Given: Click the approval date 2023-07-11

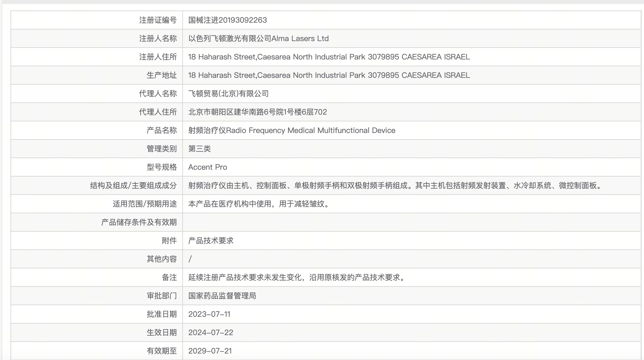Looking at the screenshot, I should (x=209, y=314).
